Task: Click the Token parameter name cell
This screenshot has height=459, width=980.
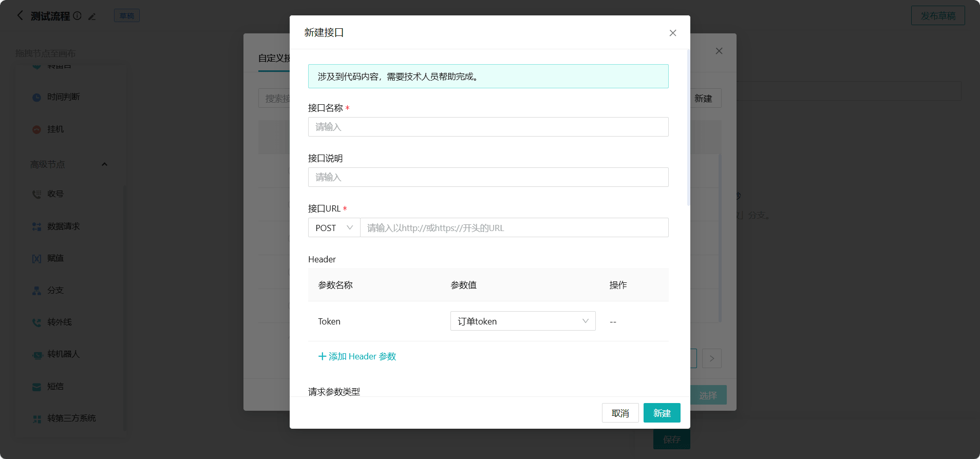Action: click(x=329, y=321)
